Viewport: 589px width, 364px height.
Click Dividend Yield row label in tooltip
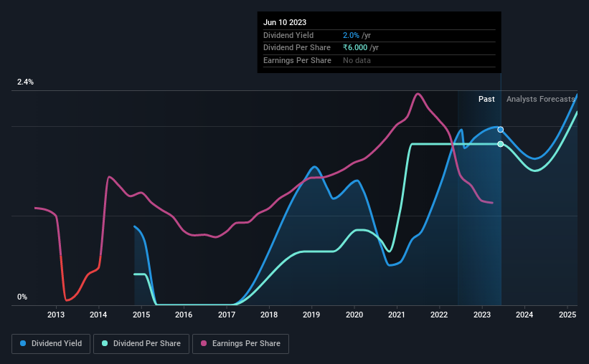click(x=288, y=35)
